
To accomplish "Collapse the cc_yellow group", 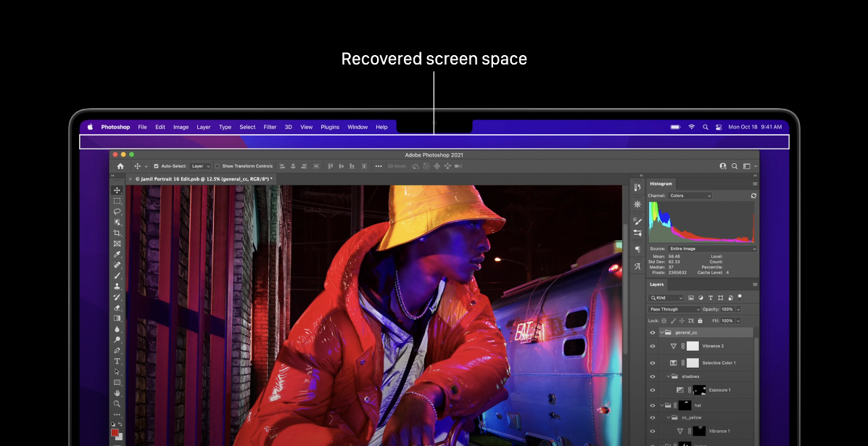I will click(669, 418).
